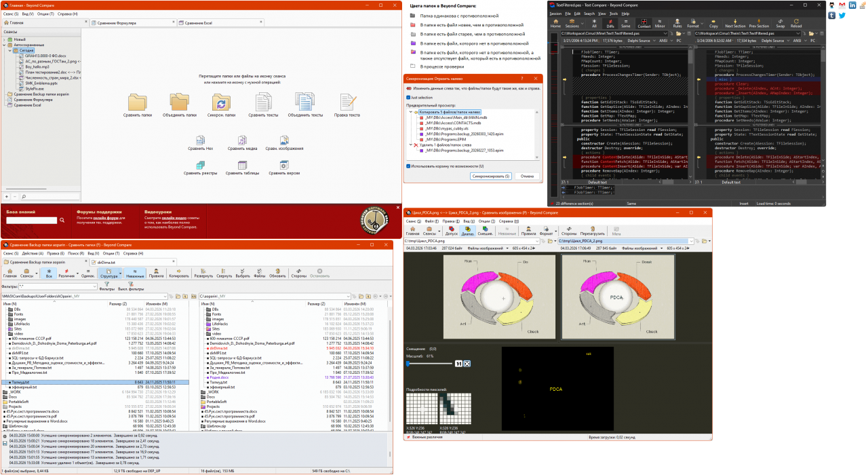Launch 'Сравн. изображения' picture compare icon
The height and width of the screenshot is (475, 868).
coord(285,140)
